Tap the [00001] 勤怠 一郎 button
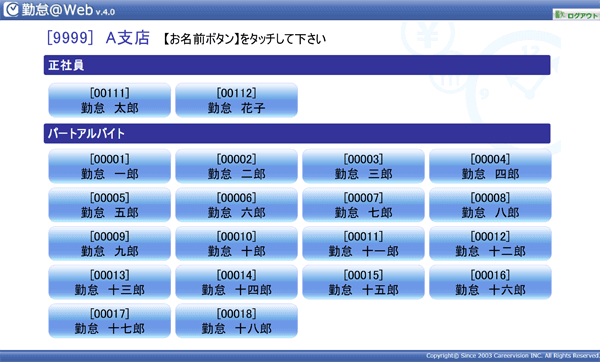 109,166
